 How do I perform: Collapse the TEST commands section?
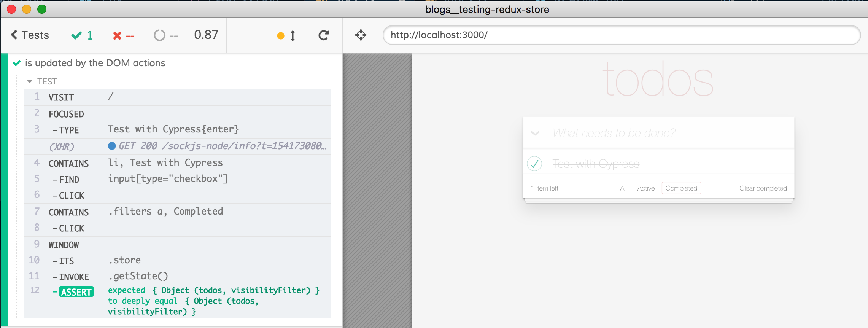pos(42,81)
